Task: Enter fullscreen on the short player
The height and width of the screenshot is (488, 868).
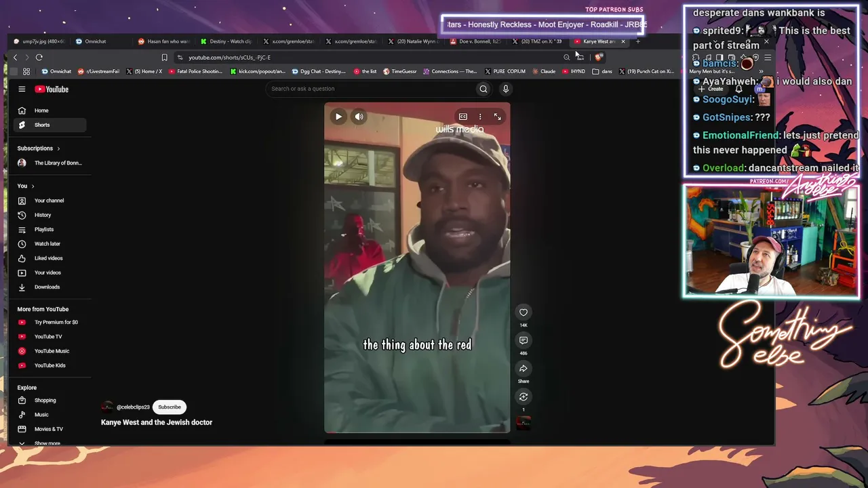Action: click(497, 117)
